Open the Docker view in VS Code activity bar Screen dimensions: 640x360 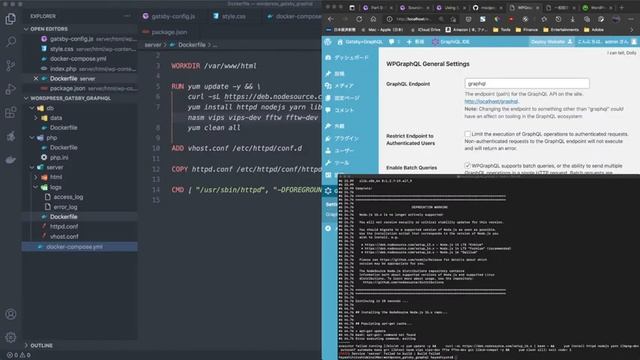[x=11, y=160]
